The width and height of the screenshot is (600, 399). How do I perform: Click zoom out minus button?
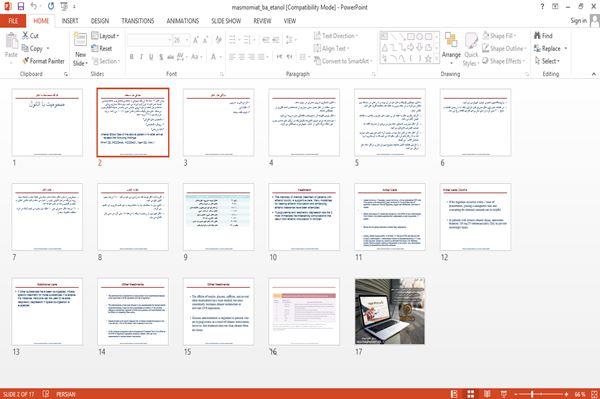(515, 394)
